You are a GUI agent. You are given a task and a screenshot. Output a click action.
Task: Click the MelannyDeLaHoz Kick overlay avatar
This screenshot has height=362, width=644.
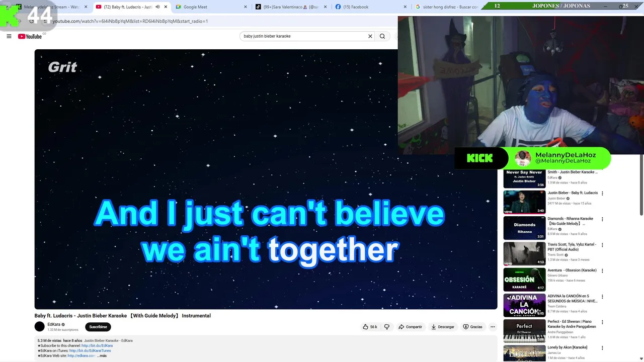pyautogui.click(x=523, y=158)
